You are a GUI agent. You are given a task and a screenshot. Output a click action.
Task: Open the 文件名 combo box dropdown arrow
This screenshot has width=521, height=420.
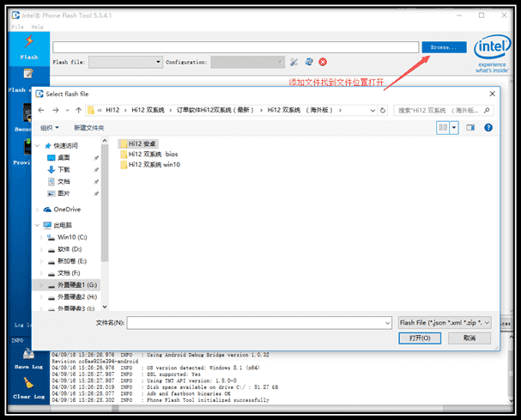pyautogui.click(x=387, y=323)
